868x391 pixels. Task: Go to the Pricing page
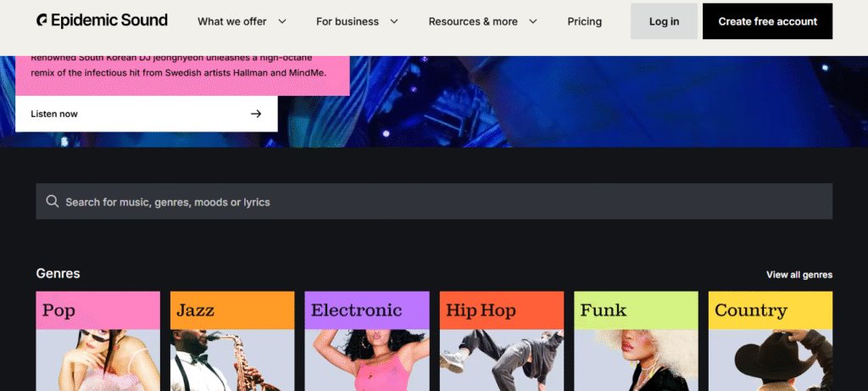tap(584, 21)
